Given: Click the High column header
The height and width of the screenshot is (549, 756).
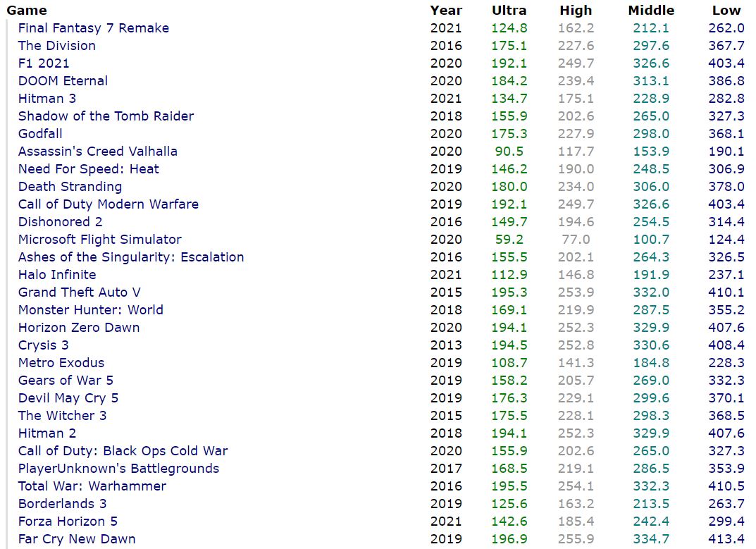Looking at the screenshot, I should pyautogui.click(x=576, y=10).
